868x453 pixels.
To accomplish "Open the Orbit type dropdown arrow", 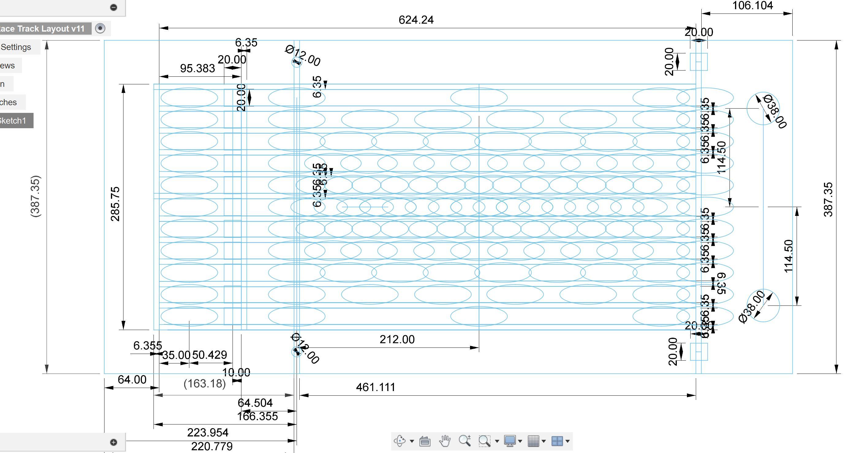I will [412, 441].
